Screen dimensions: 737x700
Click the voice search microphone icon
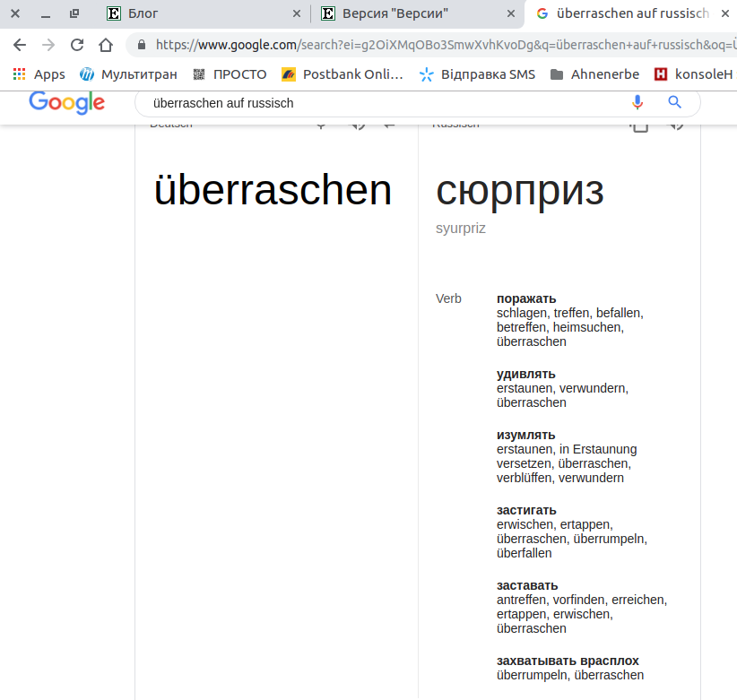point(637,102)
